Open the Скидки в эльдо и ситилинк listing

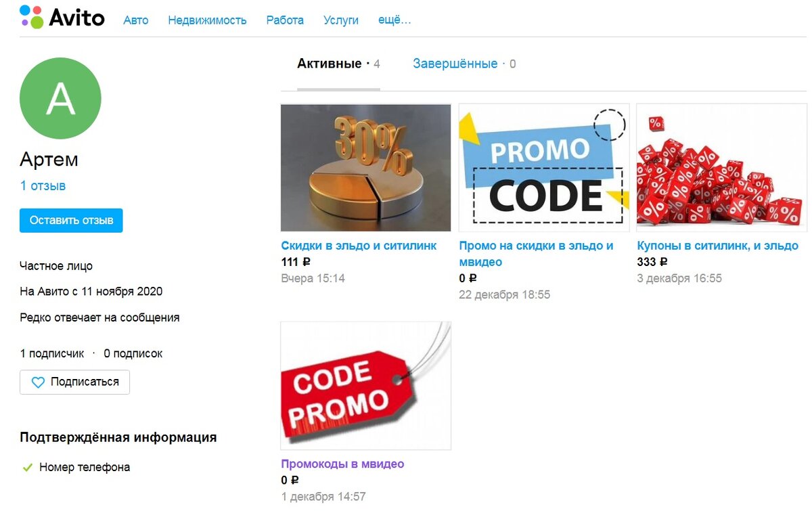[359, 246]
